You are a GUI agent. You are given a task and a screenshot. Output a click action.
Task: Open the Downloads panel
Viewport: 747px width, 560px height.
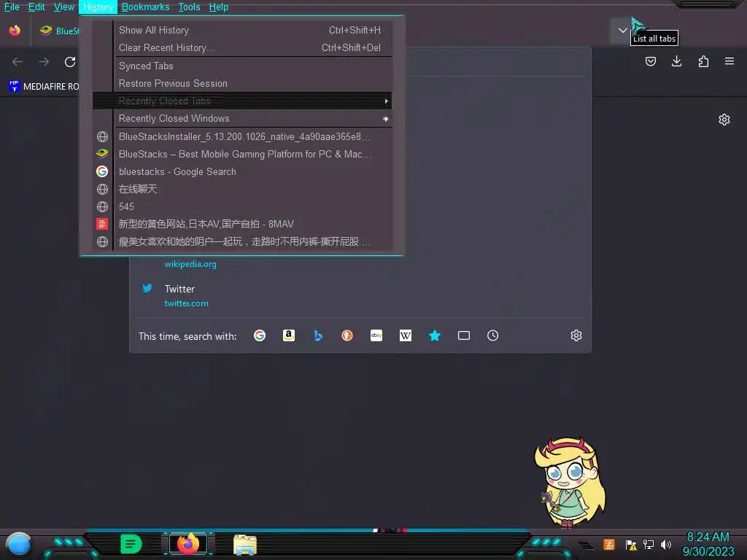point(676,61)
